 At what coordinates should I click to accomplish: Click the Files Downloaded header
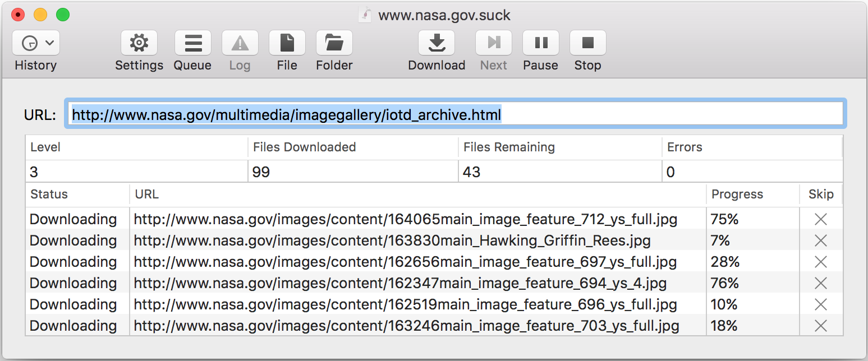(x=353, y=147)
